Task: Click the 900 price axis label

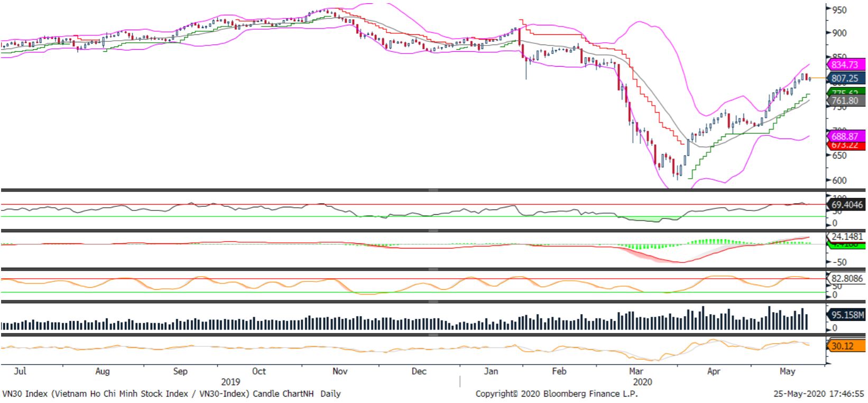Action: tap(839, 33)
